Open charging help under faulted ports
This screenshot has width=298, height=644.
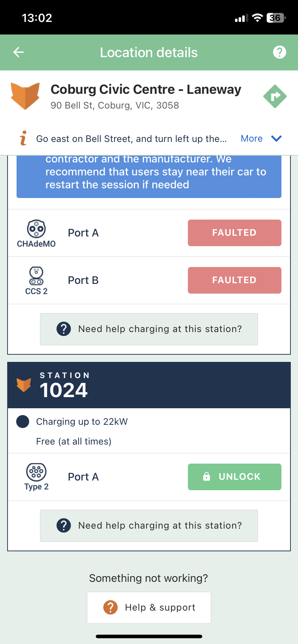[149, 329]
